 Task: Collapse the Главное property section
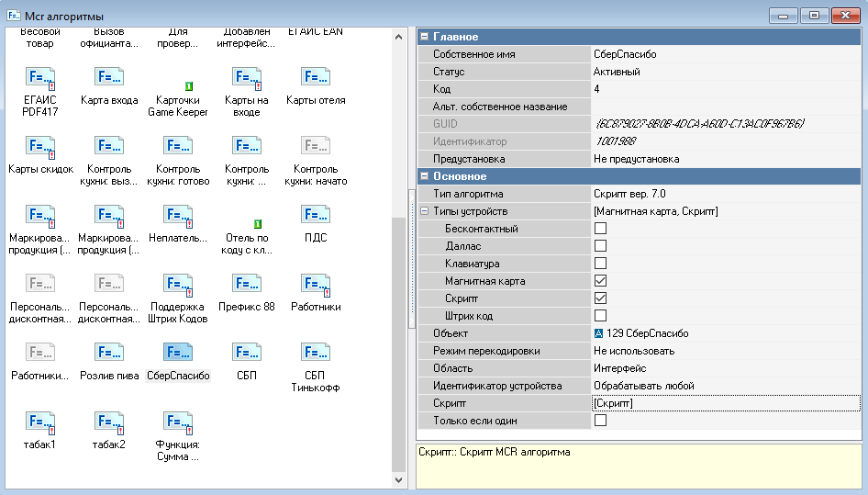tap(425, 37)
